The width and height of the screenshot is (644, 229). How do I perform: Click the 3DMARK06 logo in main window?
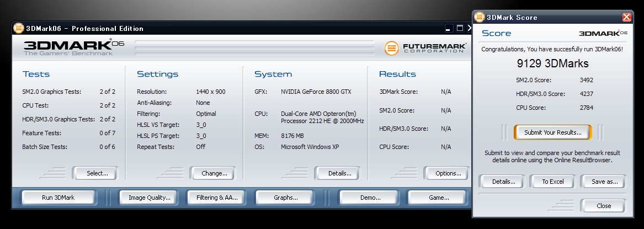[74, 47]
